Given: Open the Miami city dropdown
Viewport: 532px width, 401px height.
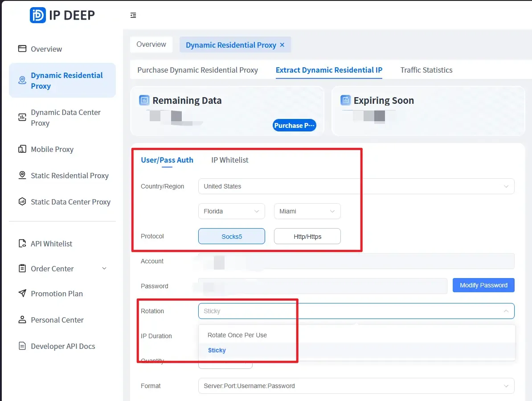Looking at the screenshot, I should point(307,211).
